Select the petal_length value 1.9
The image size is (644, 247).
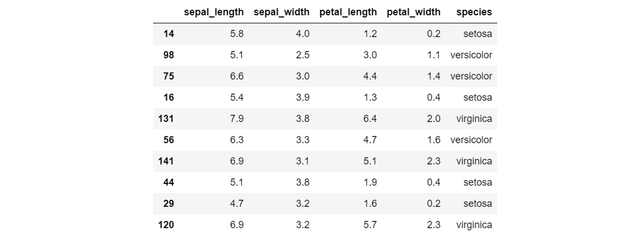pyautogui.click(x=369, y=182)
